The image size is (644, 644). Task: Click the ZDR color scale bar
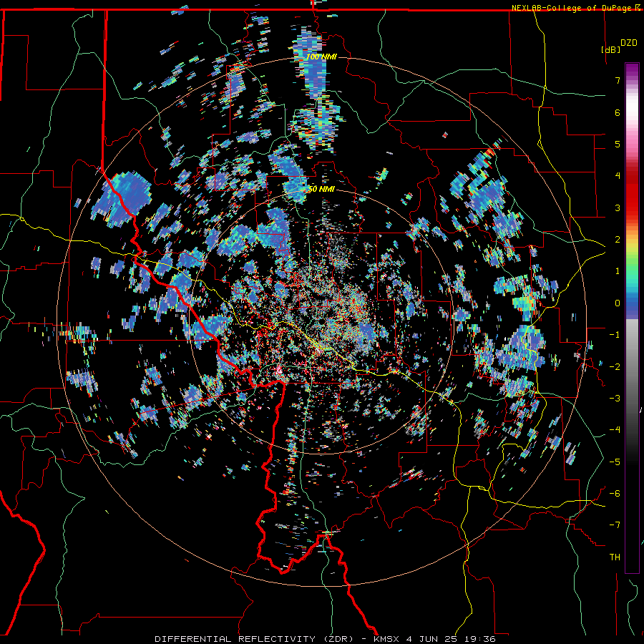(632, 318)
